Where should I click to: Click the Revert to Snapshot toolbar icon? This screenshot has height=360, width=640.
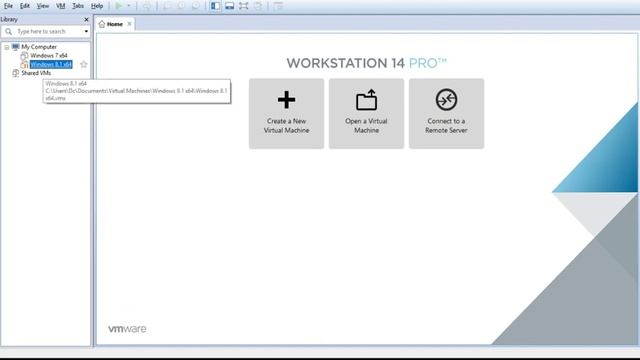click(181, 6)
